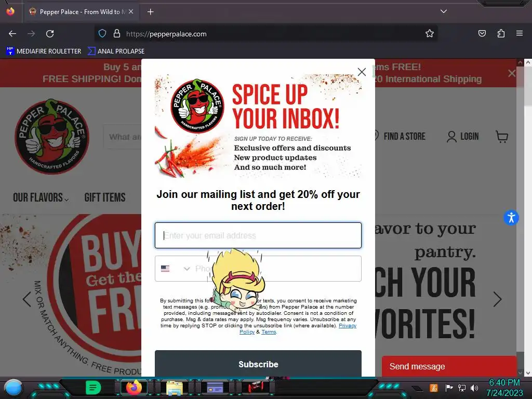Click the Subscribe button
Screen dimensions: 532x399
(258, 364)
